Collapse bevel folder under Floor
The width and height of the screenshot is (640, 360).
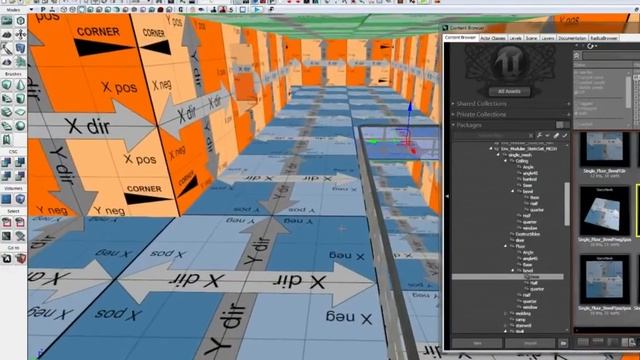[513, 271]
